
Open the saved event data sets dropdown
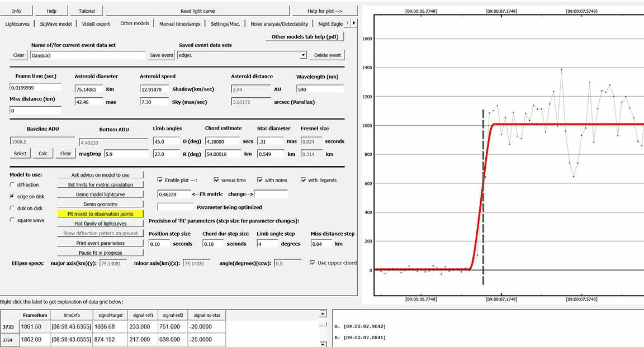[303, 55]
